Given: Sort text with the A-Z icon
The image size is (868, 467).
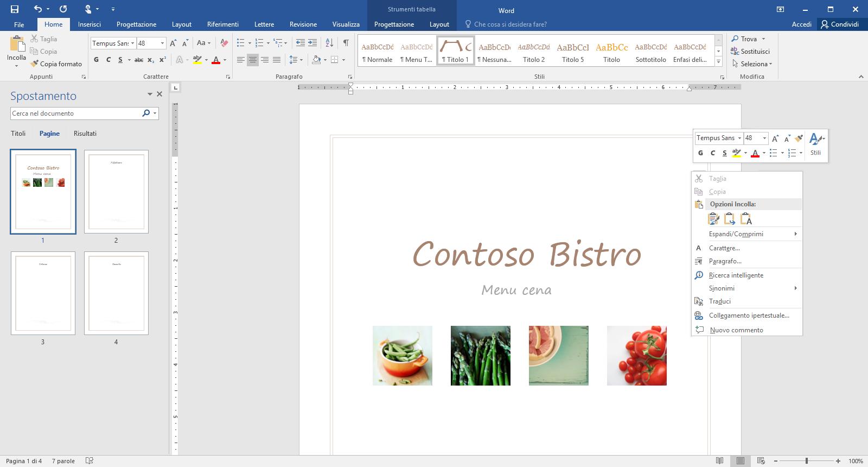Looking at the screenshot, I should coord(329,43).
